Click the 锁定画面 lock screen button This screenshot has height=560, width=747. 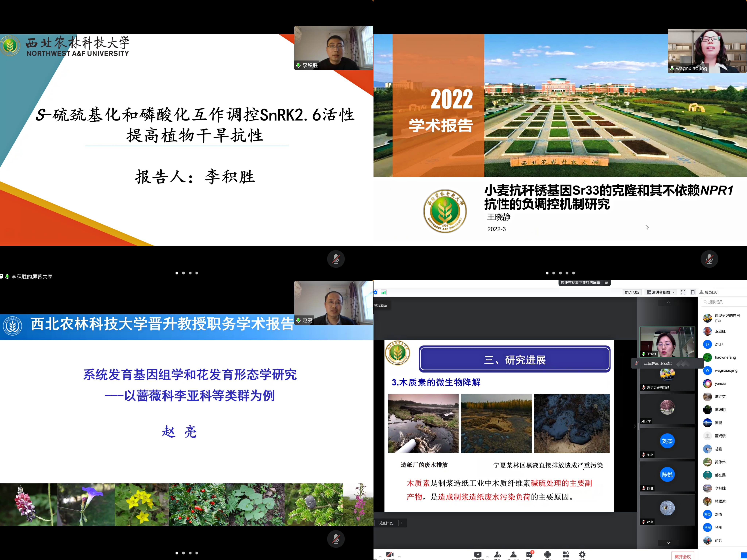tap(381, 306)
